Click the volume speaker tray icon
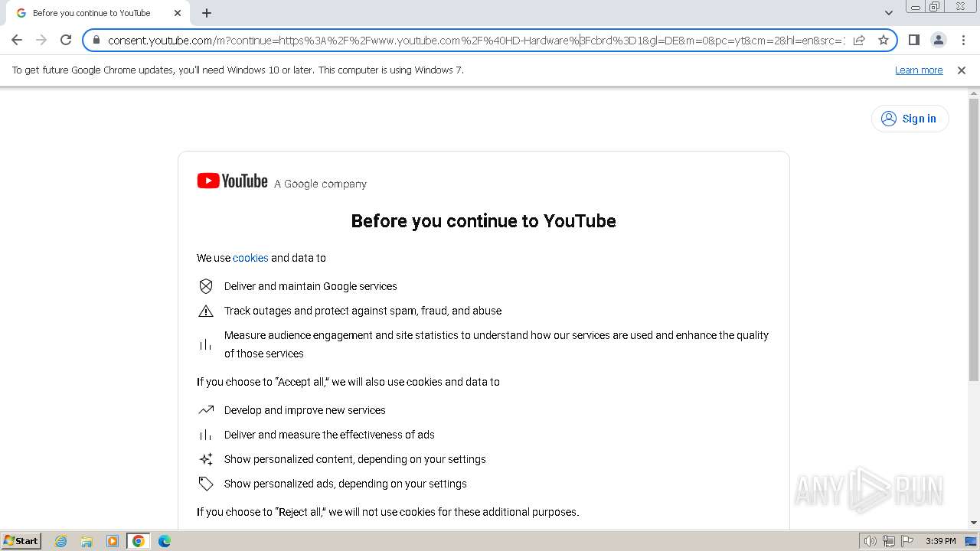The image size is (980, 551). pyautogui.click(x=871, y=541)
